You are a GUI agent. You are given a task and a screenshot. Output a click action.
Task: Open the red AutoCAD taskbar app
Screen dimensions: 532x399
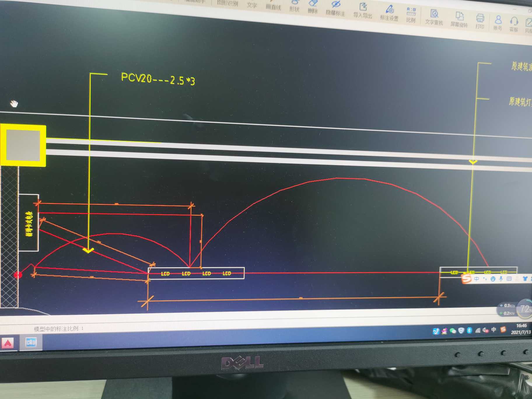point(8,343)
